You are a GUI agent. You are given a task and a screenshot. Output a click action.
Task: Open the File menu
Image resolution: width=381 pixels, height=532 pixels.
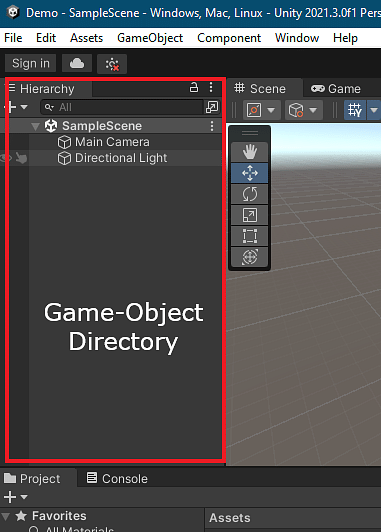pos(13,38)
